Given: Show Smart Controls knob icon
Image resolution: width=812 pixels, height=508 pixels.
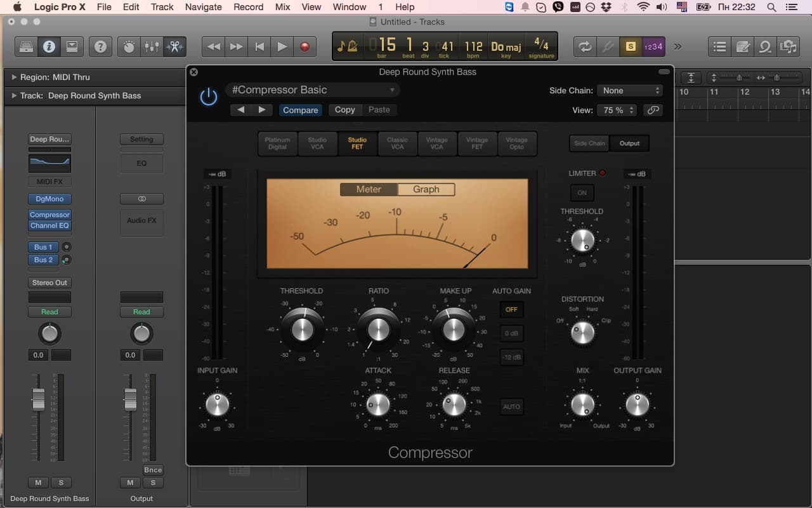Looking at the screenshot, I should pyautogui.click(x=129, y=46).
